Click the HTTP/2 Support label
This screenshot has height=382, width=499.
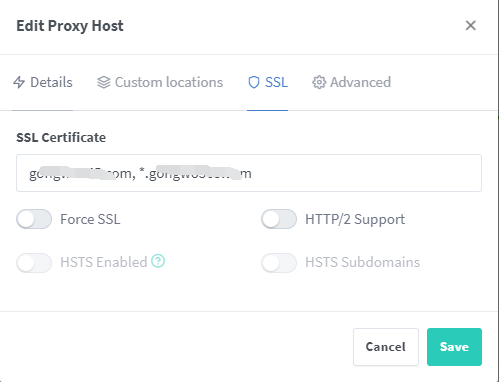pos(355,219)
